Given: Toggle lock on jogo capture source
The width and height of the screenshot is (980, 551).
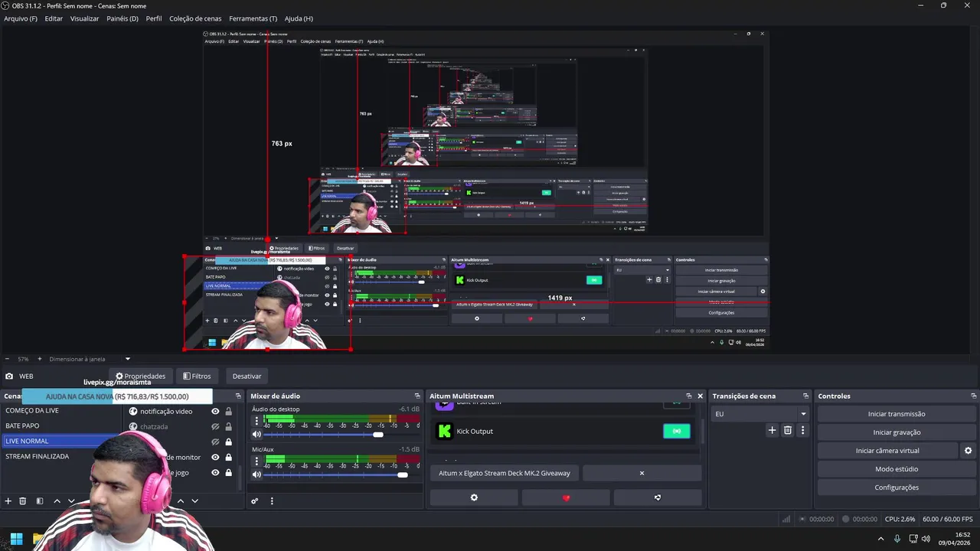Looking at the screenshot, I should (x=228, y=473).
